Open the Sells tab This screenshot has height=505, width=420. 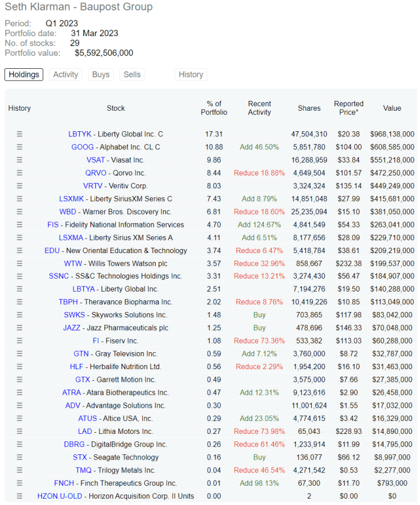pyautogui.click(x=132, y=75)
